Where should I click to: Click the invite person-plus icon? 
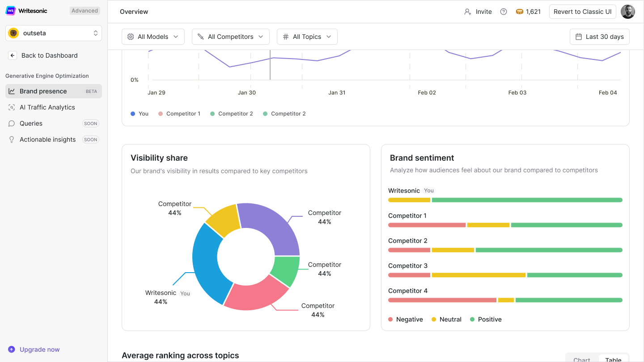tap(468, 12)
